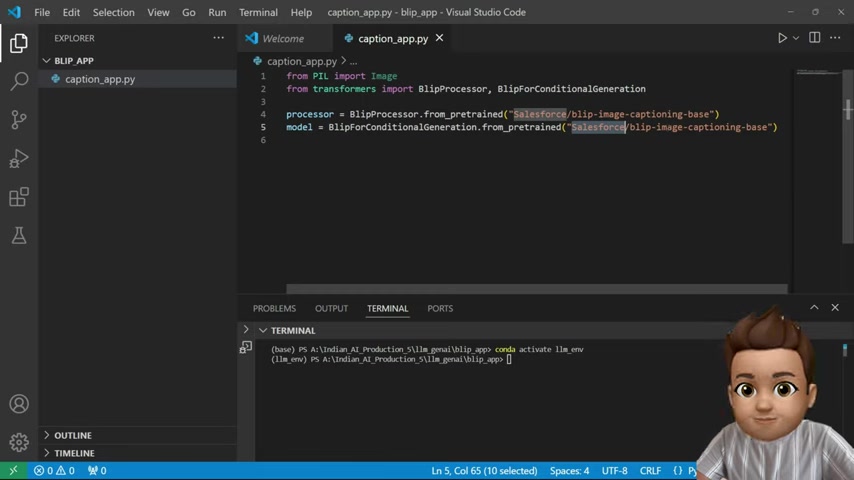The width and height of the screenshot is (854, 480).
Task: Collapse the BLIP_APP folder
Action: tap(46, 60)
